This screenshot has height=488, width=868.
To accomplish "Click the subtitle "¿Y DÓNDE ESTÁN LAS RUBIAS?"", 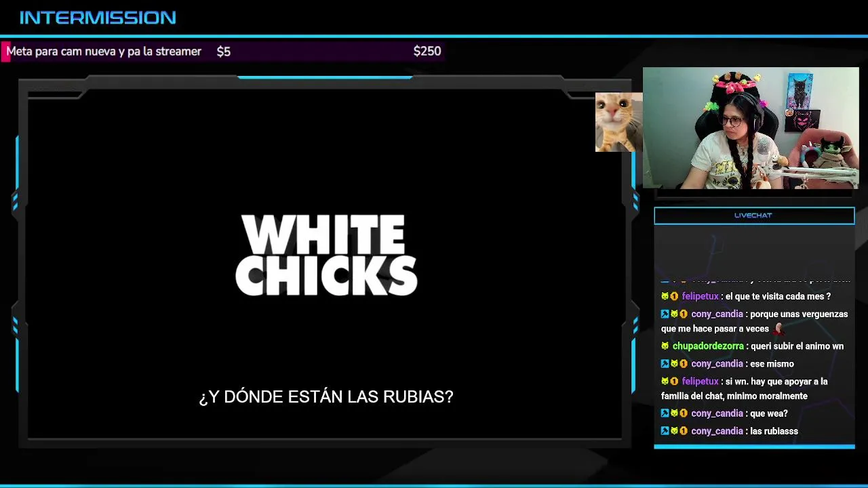I will 326,396.
